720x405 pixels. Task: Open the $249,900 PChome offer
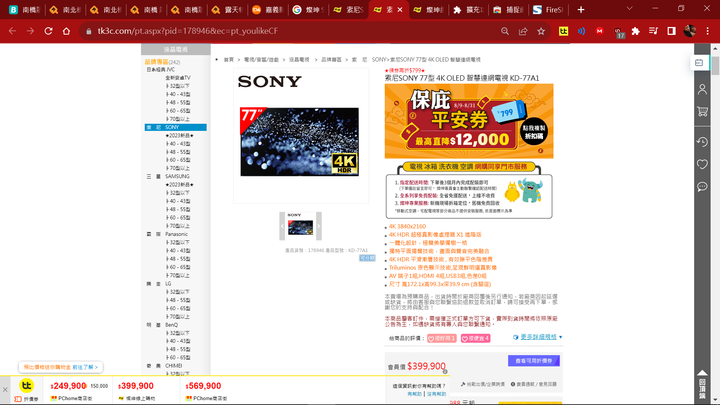tap(79, 390)
